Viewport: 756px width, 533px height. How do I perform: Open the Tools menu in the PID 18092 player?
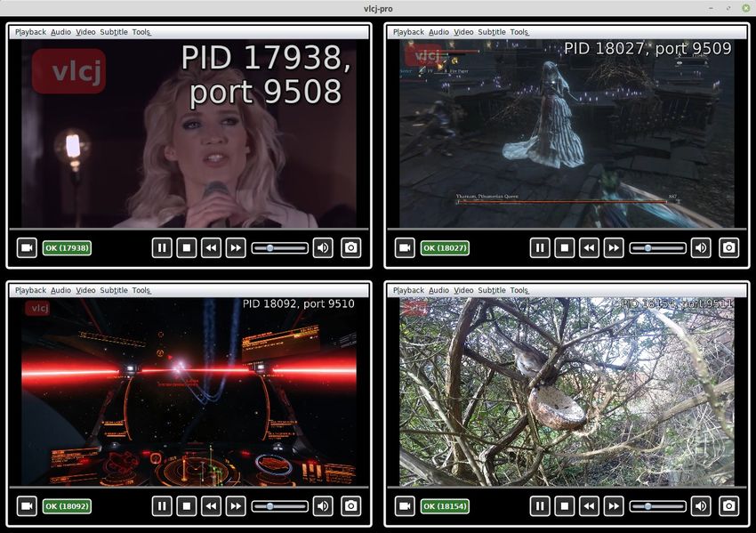[141, 290]
